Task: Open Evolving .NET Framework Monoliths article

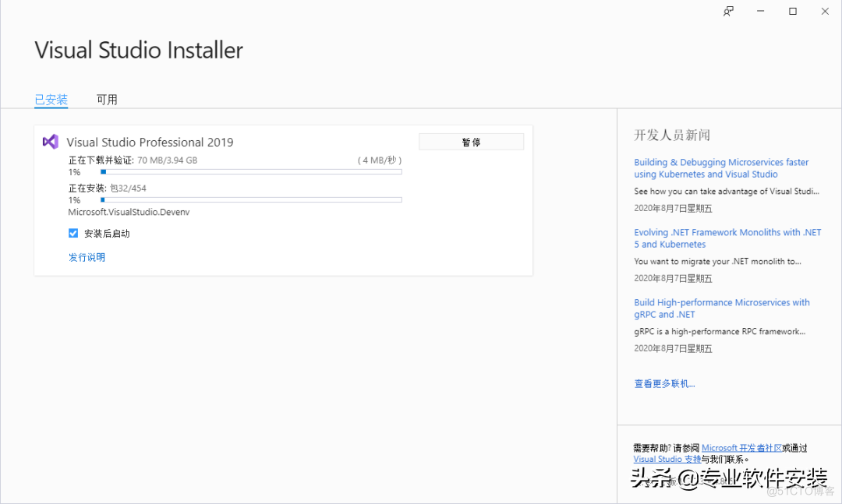Action: (727, 238)
